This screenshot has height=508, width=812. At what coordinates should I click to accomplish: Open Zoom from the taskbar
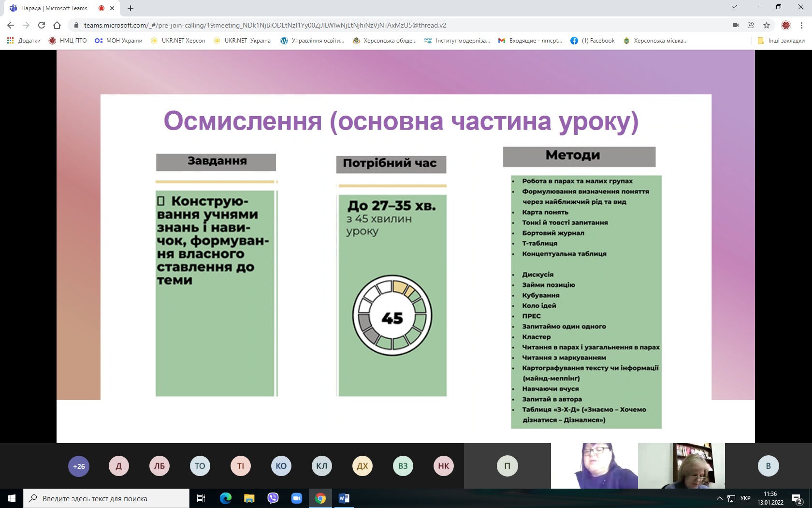pyautogui.click(x=296, y=498)
